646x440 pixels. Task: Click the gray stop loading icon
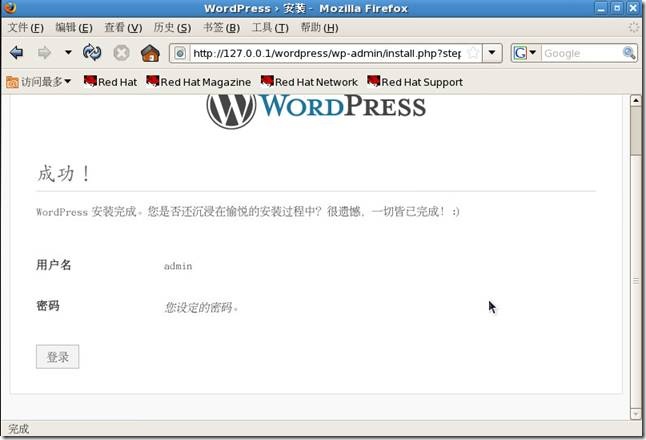121,53
